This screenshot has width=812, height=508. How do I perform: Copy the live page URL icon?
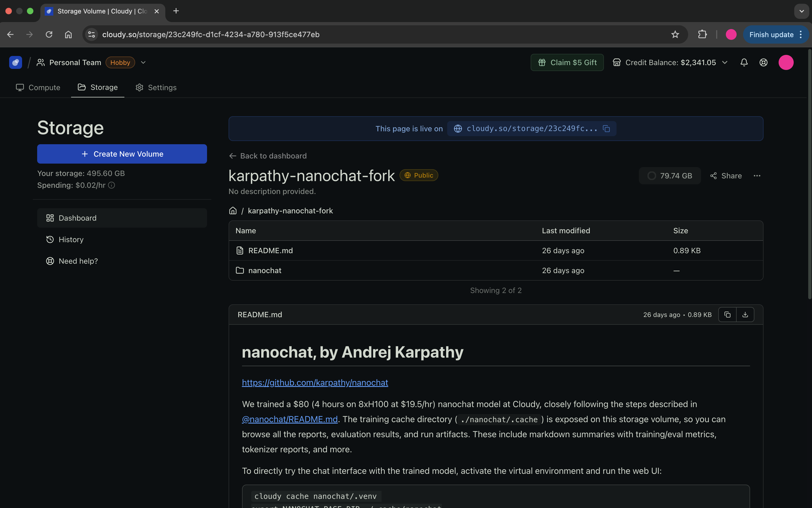coord(606,129)
